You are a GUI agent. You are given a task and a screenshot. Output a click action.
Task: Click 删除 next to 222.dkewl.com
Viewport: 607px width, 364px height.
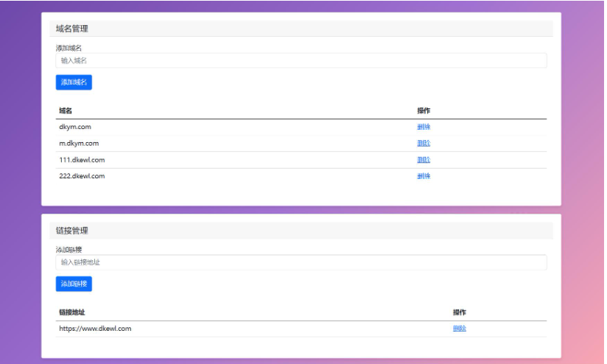pyautogui.click(x=424, y=176)
